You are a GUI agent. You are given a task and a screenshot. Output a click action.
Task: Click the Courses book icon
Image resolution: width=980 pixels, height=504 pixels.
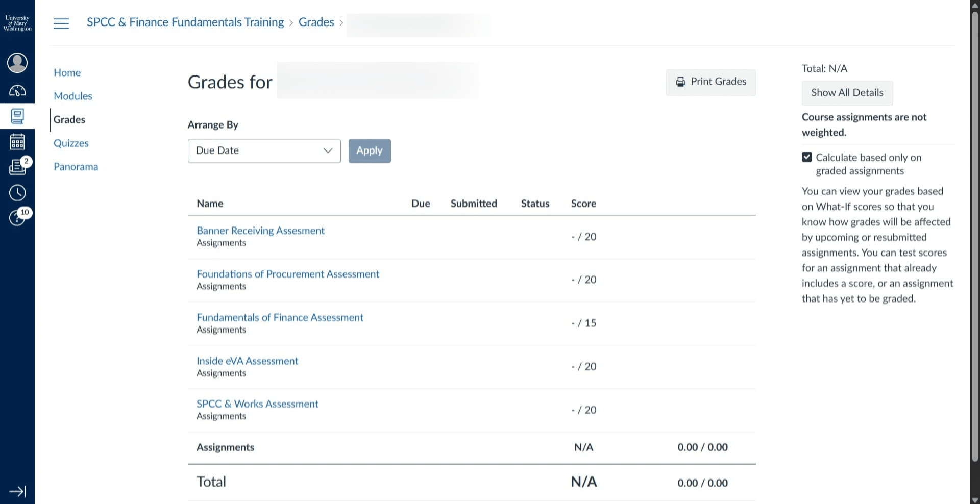pos(17,116)
